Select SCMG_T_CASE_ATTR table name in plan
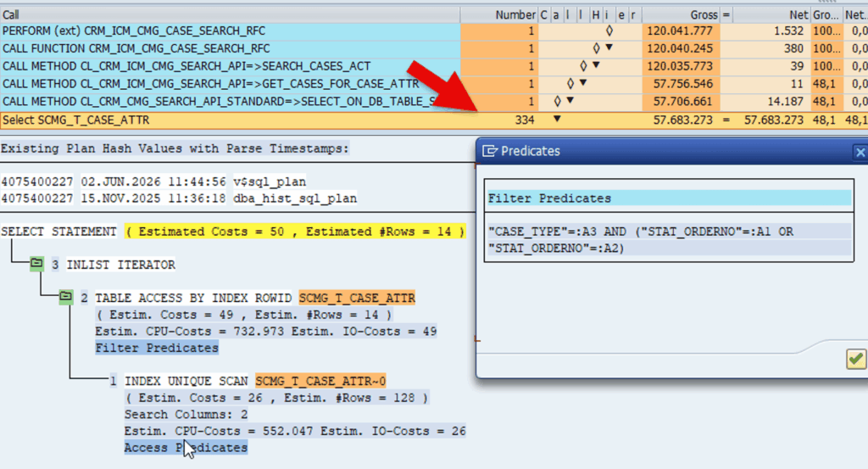 point(357,298)
